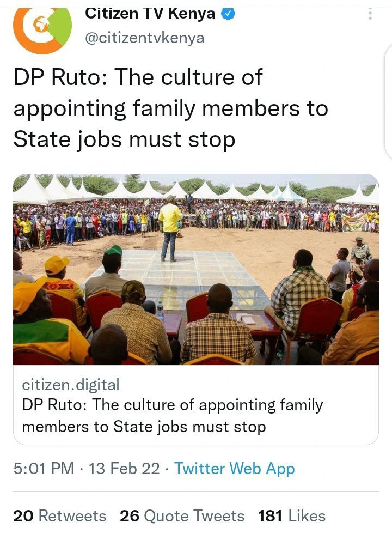Open the link card article headline

173,416
